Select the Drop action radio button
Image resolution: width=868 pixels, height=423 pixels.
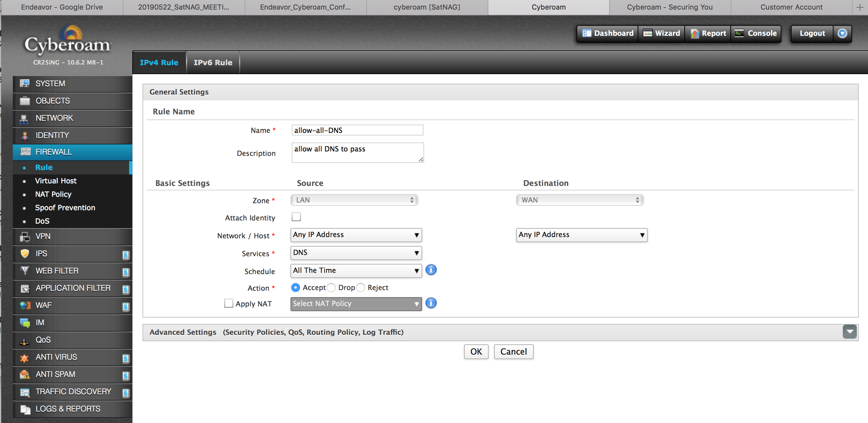pyautogui.click(x=331, y=288)
